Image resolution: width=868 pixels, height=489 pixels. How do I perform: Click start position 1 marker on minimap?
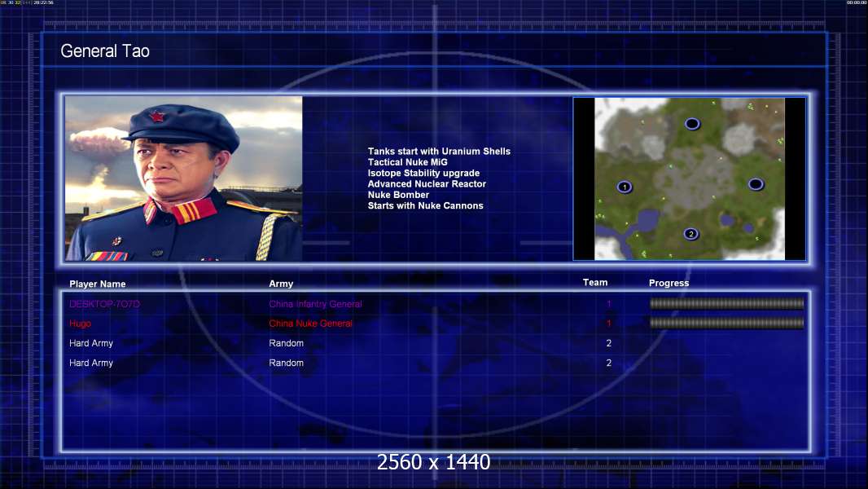point(625,187)
